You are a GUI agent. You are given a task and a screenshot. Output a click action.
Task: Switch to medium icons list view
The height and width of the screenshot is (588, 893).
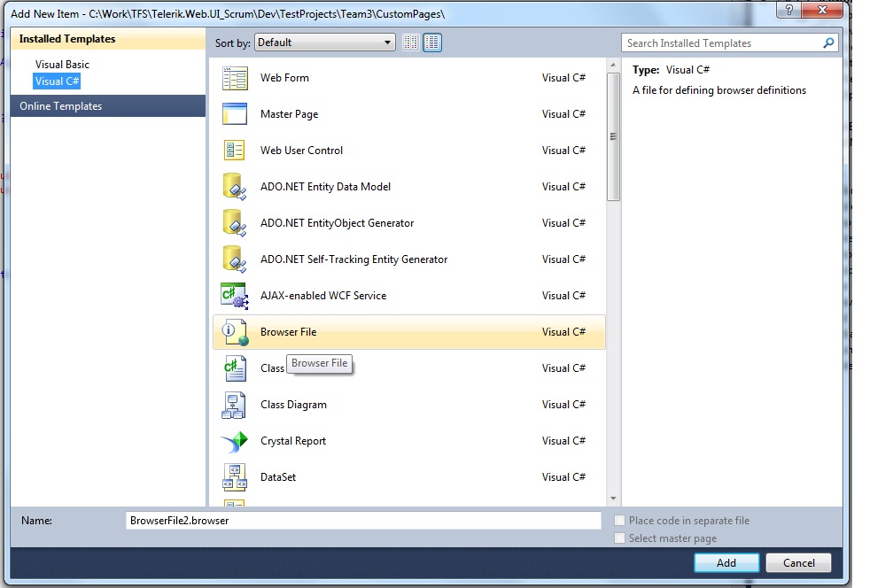coord(432,43)
